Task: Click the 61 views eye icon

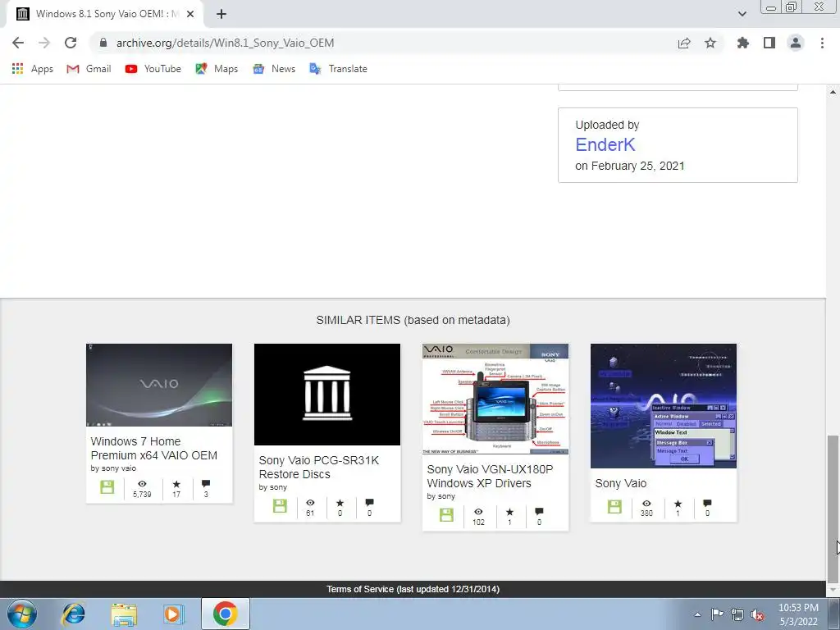Action: coord(310,503)
